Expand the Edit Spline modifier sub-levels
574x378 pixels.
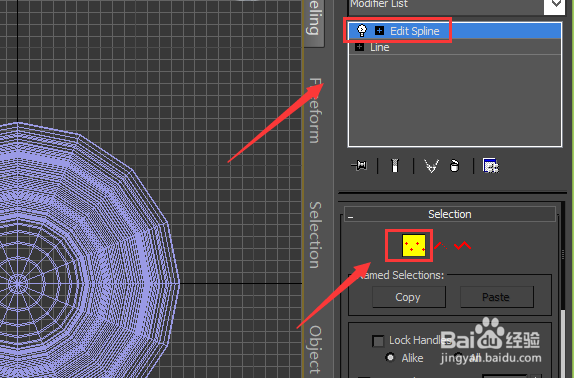[379, 31]
